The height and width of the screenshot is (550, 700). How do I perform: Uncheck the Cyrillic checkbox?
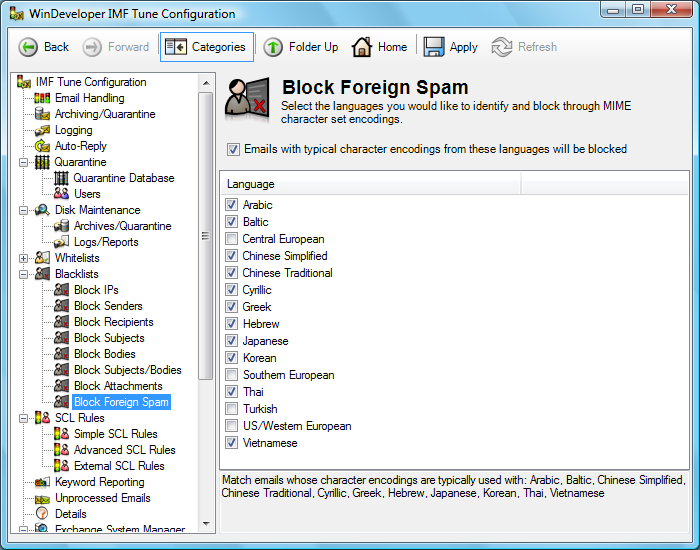click(x=231, y=290)
